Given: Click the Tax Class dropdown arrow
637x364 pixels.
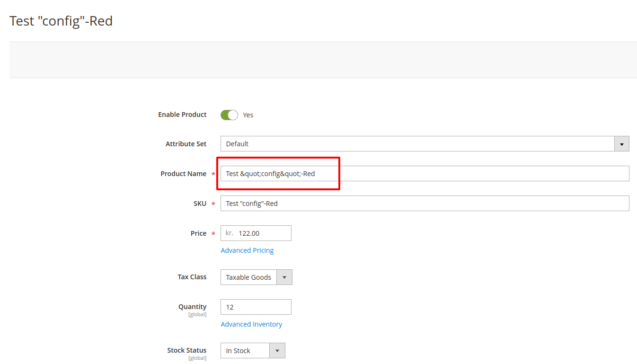Looking at the screenshot, I should [x=284, y=277].
